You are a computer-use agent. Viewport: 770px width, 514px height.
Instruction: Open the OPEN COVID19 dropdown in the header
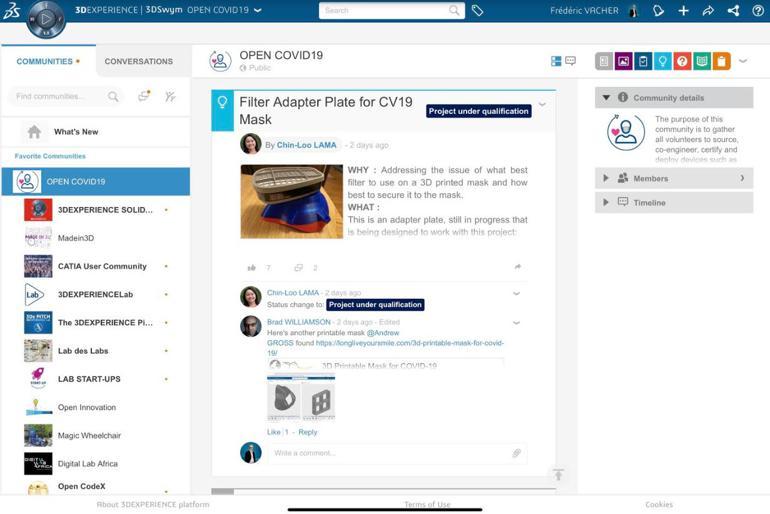258,10
